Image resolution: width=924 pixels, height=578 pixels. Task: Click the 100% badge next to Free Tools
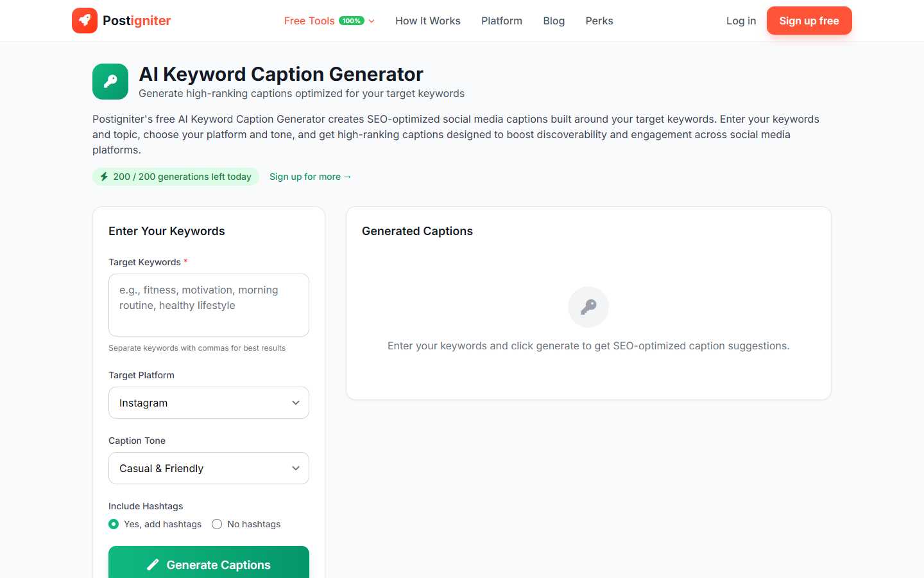pos(352,20)
